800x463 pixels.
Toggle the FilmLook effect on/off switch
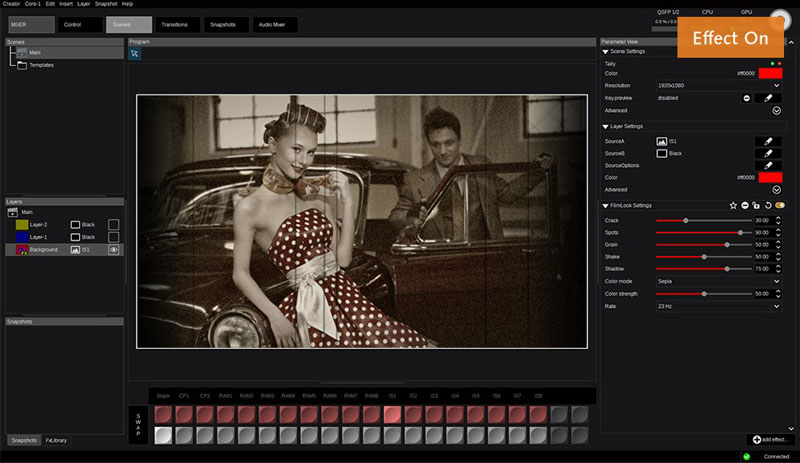click(x=780, y=205)
